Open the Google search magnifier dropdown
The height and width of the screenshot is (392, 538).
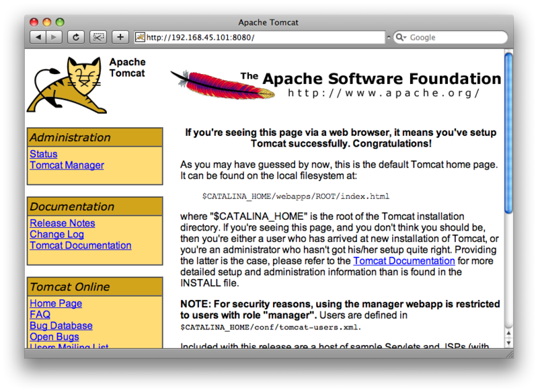pos(401,37)
